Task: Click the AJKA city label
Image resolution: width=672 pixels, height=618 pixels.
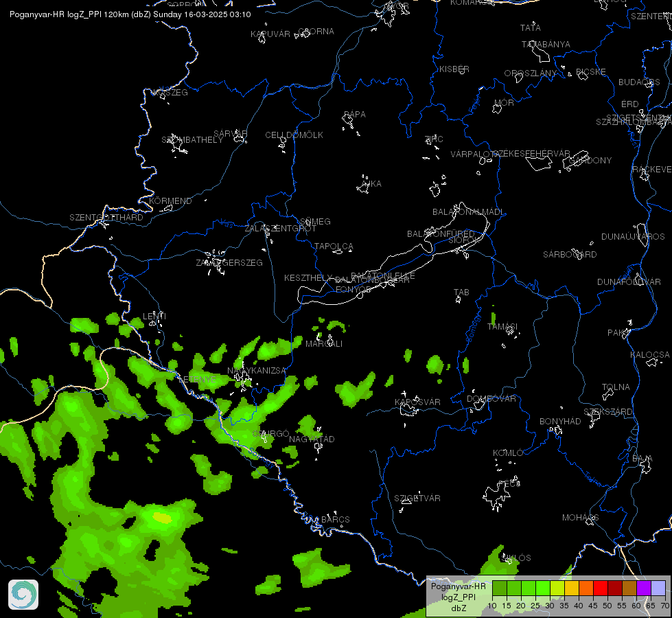Action: [x=371, y=184]
